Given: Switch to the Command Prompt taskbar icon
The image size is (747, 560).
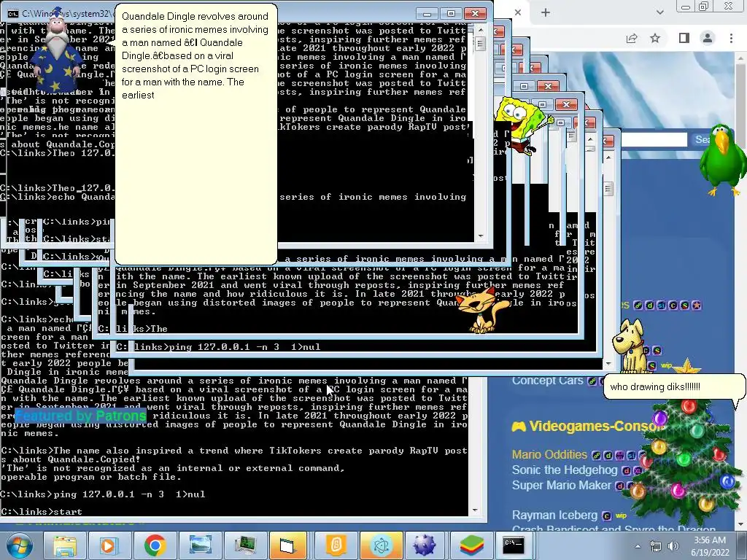Looking at the screenshot, I should (514, 545).
